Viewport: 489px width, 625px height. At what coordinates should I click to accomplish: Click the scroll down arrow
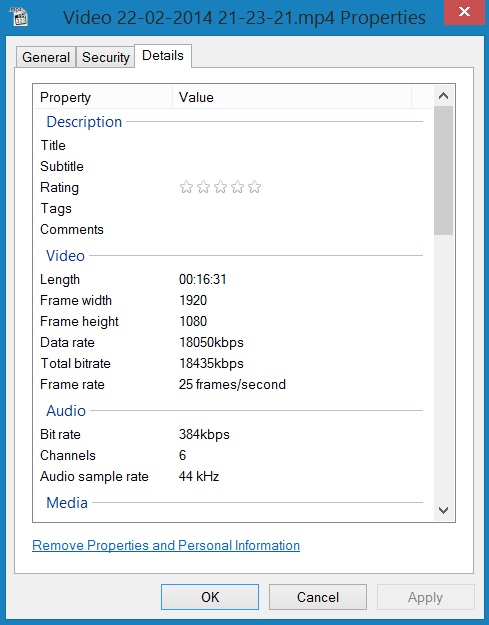(x=443, y=510)
